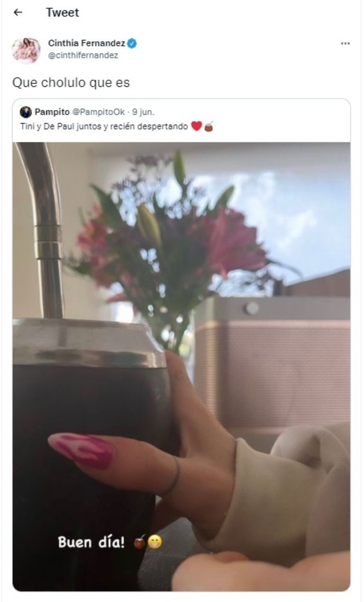Click the 'Buen día!' caption on the photo

pyautogui.click(x=91, y=542)
